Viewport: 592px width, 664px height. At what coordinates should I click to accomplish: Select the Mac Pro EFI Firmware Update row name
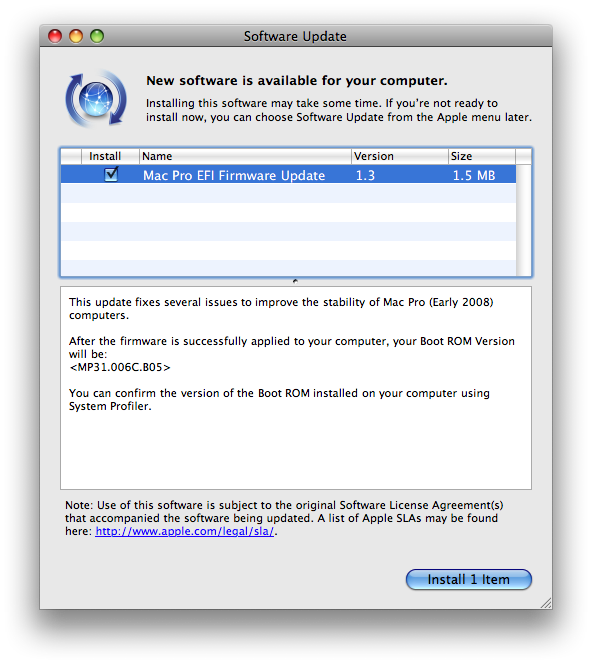(234, 175)
